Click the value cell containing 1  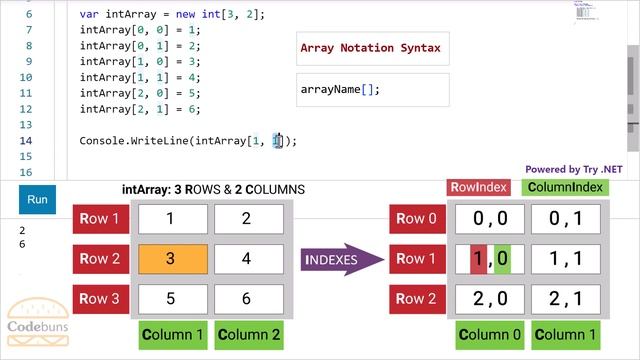coord(173,219)
